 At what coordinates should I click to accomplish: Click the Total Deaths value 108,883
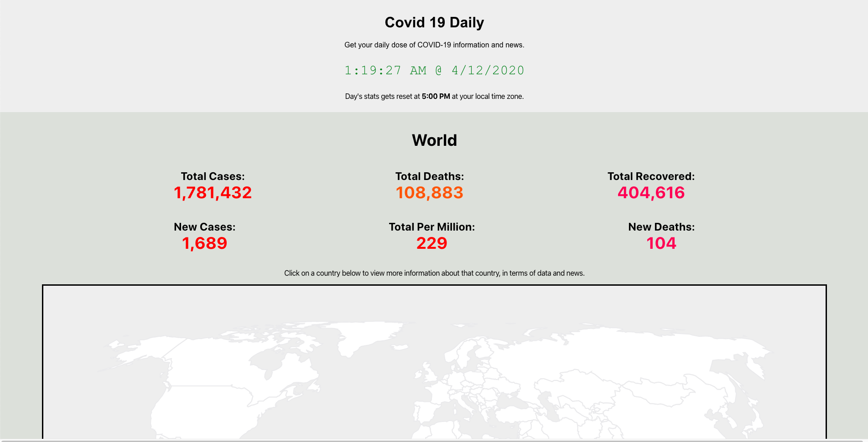(429, 193)
